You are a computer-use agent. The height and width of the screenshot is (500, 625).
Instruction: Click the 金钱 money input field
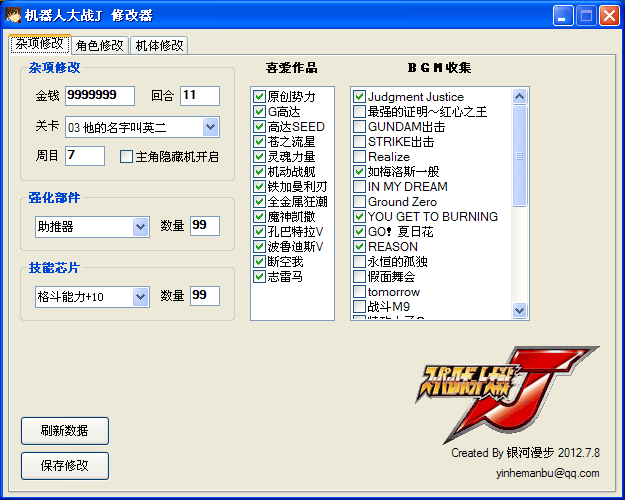[100, 96]
